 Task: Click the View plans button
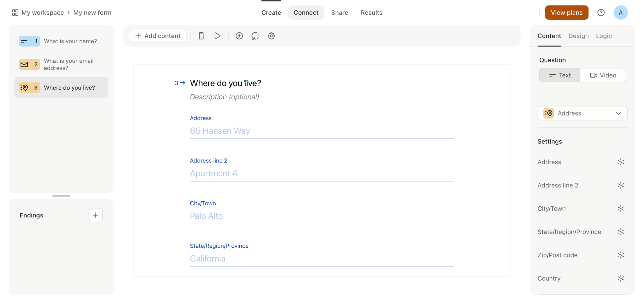click(x=567, y=13)
